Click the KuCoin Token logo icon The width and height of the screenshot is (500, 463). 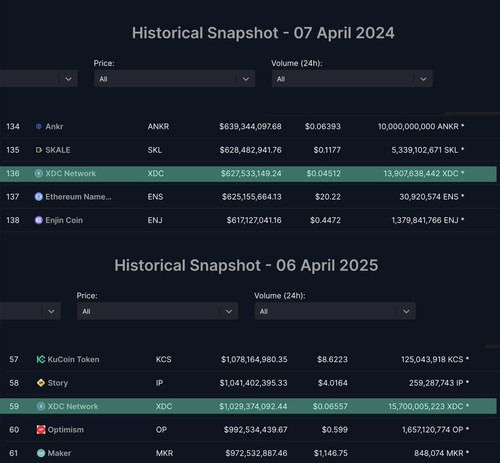[x=41, y=359]
